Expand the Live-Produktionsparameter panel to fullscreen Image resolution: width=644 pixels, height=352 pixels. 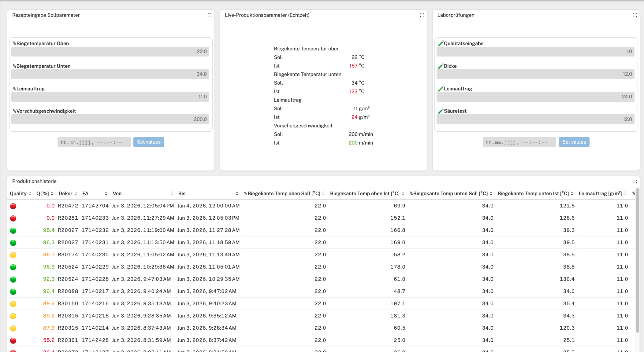(x=422, y=15)
